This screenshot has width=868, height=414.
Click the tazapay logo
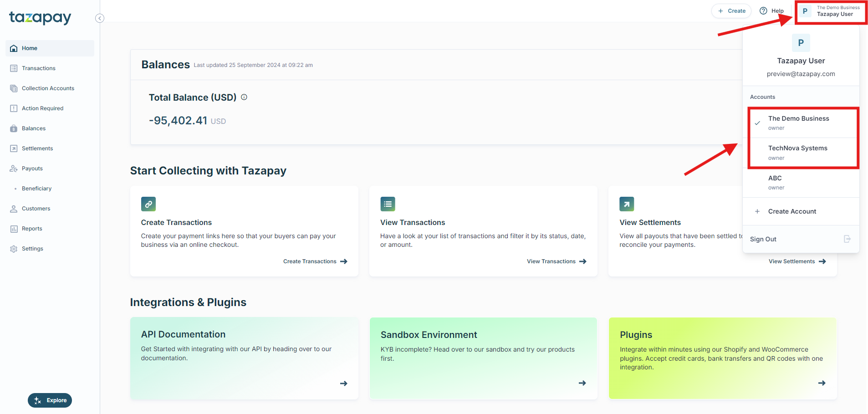(40, 18)
